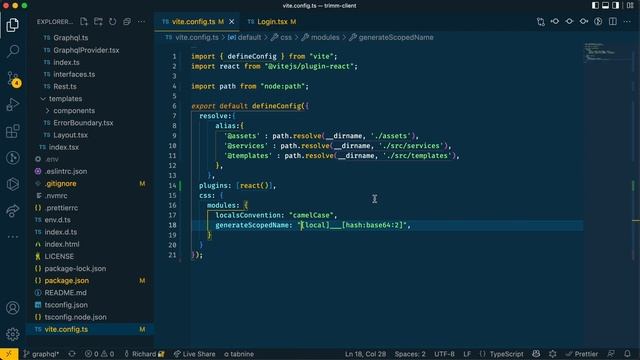Open editor more actions ellipsis menu

627,22
